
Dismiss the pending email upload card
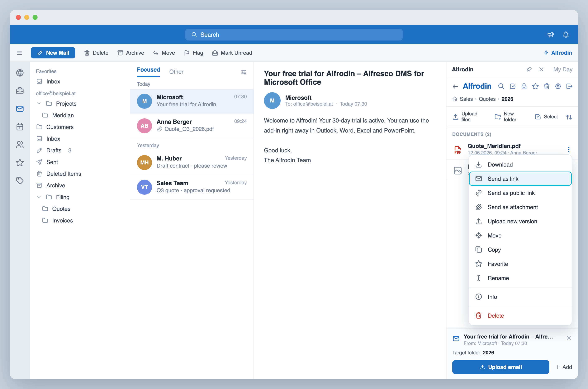[x=569, y=338]
